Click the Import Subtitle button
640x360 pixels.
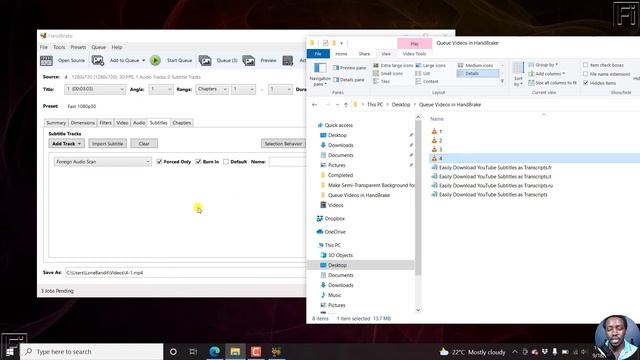click(x=107, y=144)
